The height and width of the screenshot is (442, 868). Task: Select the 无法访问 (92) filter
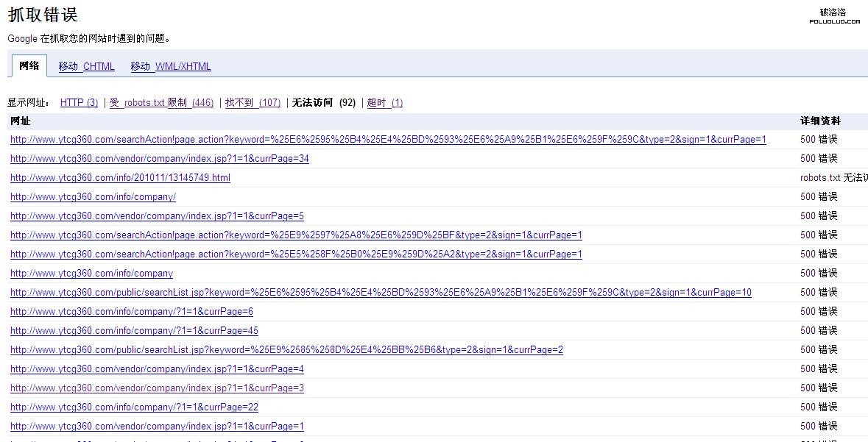pos(323,102)
